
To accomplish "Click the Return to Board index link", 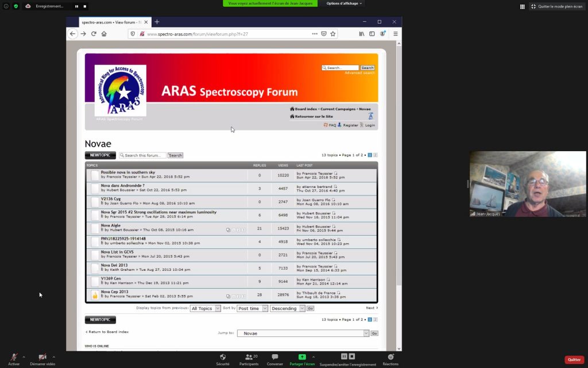I will 107,332.
